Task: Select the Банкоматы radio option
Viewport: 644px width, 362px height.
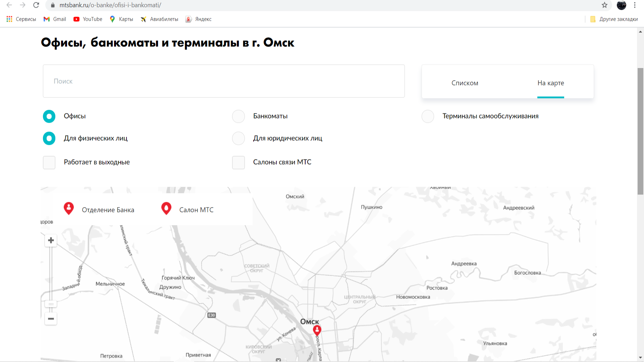Action: point(238,116)
